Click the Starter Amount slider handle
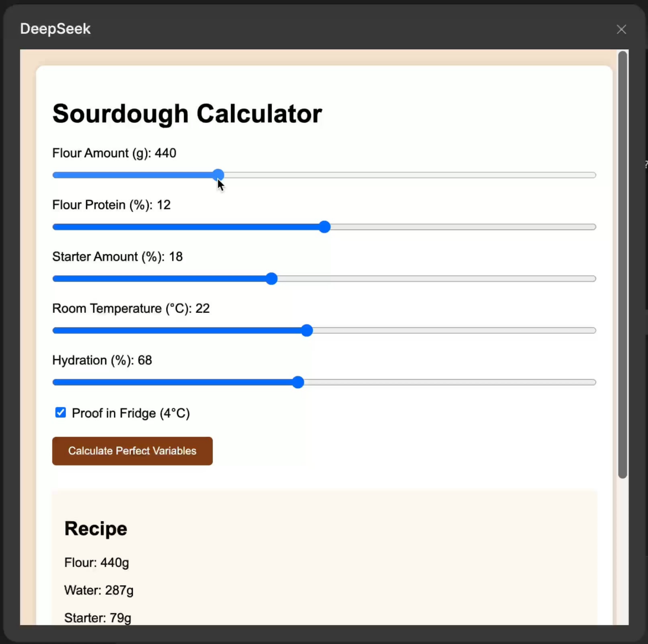Viewport: 648px width, 644px height. pos(271,279)
